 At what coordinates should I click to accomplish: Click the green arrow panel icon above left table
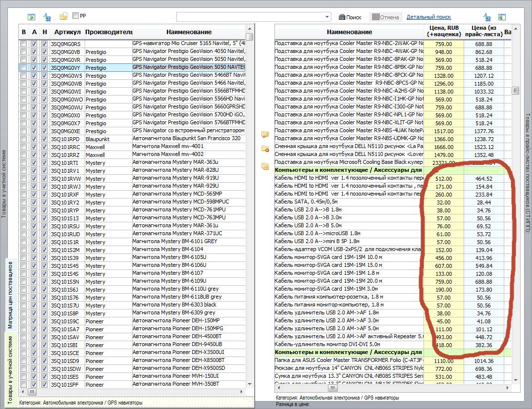pyautogui.click(x=31, y=17)
